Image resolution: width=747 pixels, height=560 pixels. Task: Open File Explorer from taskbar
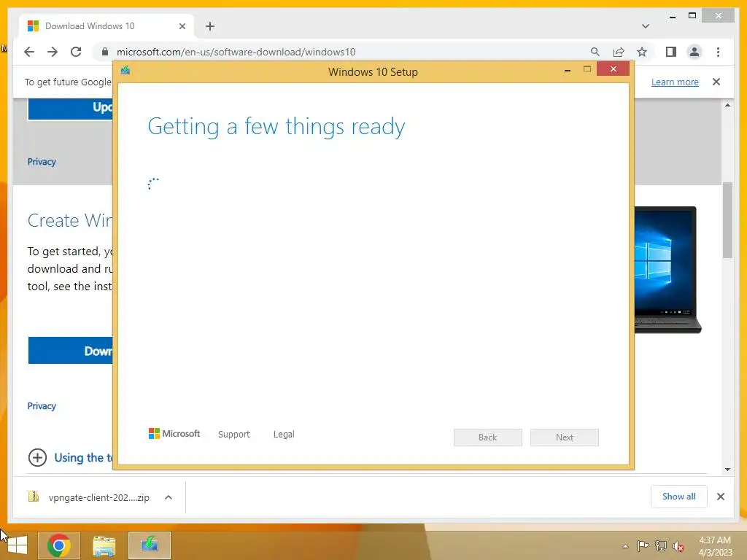click(x=104, y=545)
